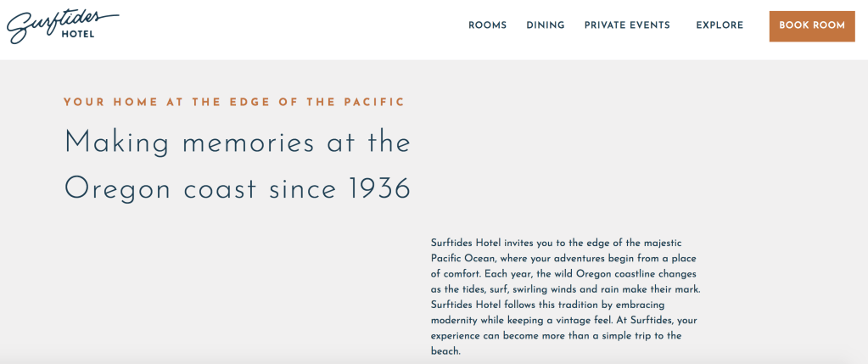This screenshot has width=868, height=364.
Task: Click the Surftides Hotel description paragraph
Action: point(566,297)
